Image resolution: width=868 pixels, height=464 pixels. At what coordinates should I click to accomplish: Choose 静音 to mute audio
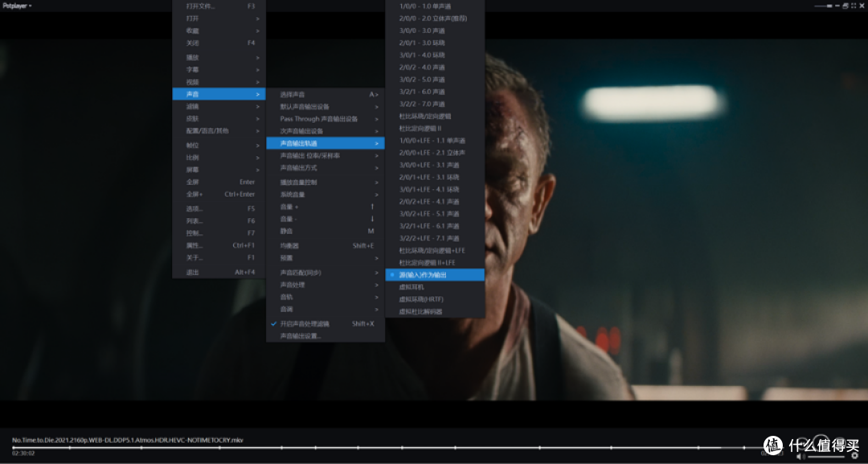point(325,231)
